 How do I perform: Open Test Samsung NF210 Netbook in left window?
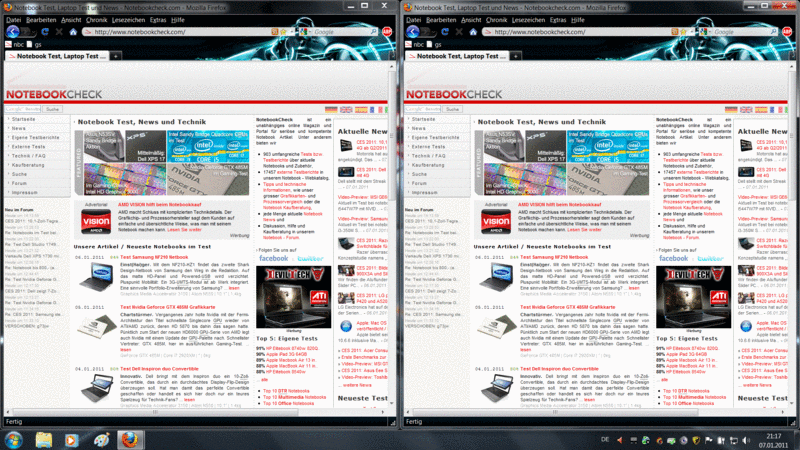coord(154,257)
